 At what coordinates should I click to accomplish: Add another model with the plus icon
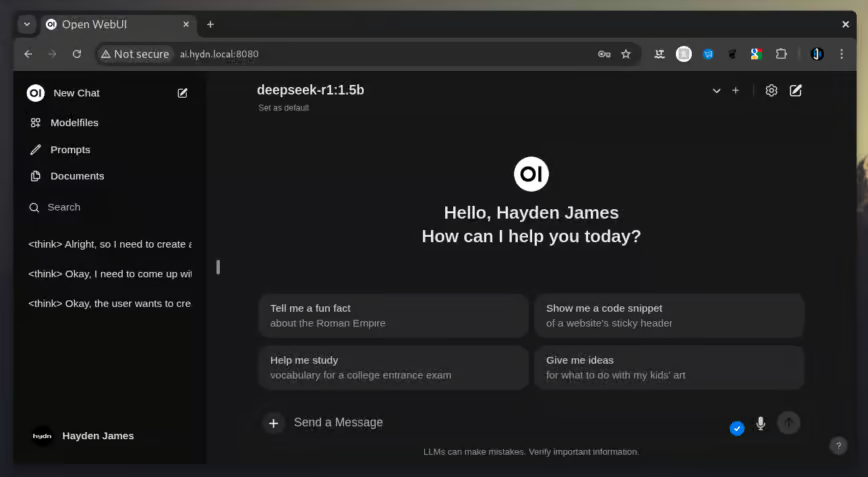click(x=735, y=91)
